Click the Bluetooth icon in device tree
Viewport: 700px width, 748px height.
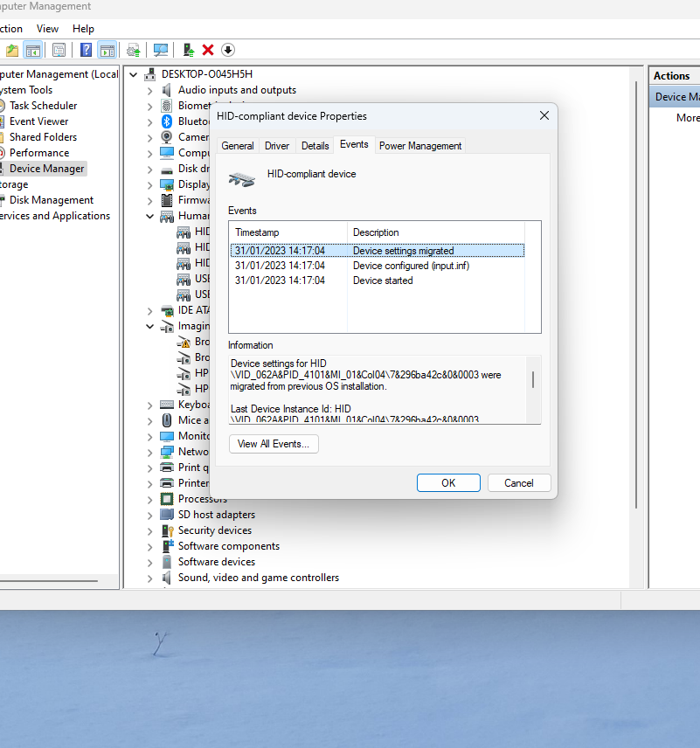click(167, 121)
